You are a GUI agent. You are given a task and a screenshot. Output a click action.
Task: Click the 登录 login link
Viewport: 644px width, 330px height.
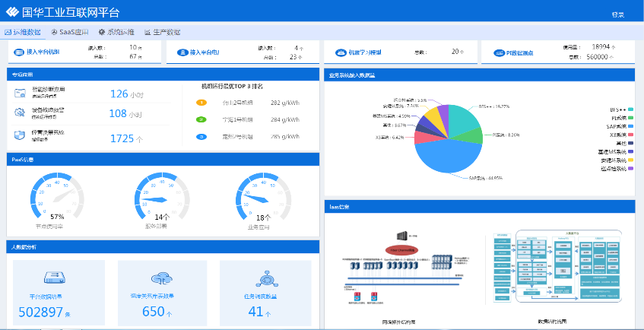[x=617, y=14]
